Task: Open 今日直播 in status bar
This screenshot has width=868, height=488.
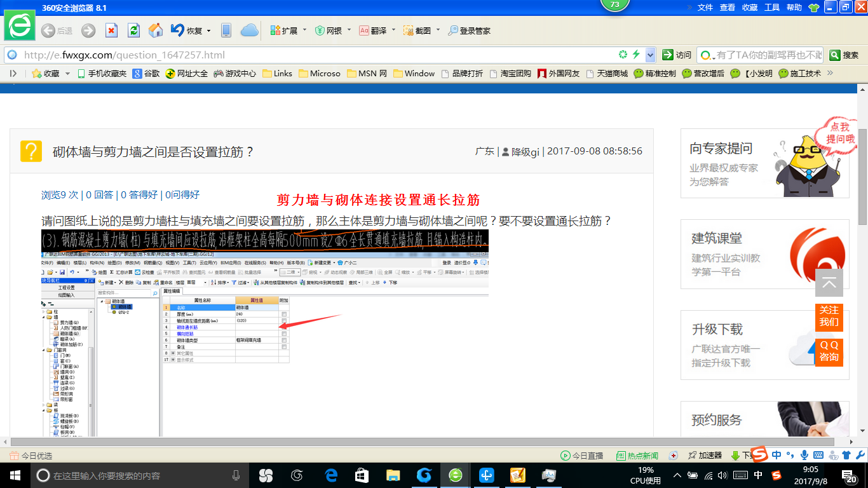Action: coord(581,456)
